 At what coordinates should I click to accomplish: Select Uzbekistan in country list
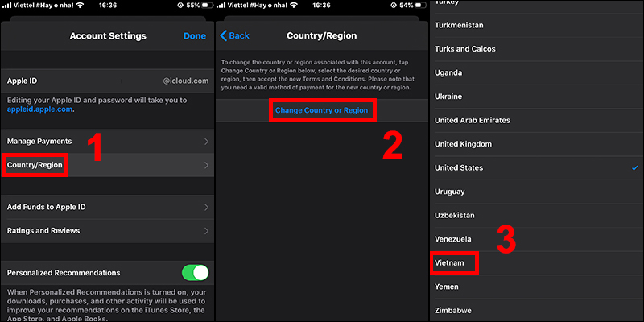pos(536,216)
